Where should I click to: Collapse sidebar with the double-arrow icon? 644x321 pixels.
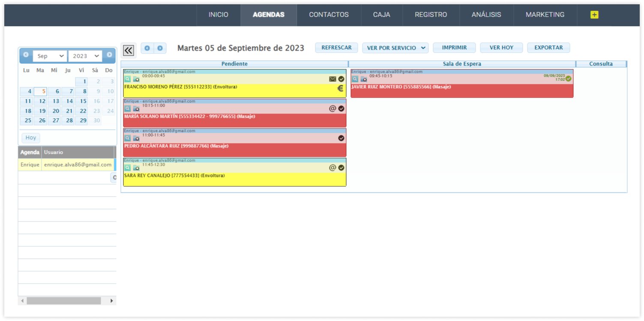click(x=129, y=51)
